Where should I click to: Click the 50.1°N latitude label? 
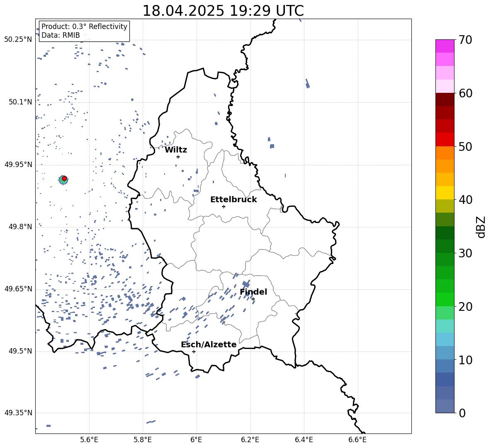pyautogui.click(x=21, y=102)
